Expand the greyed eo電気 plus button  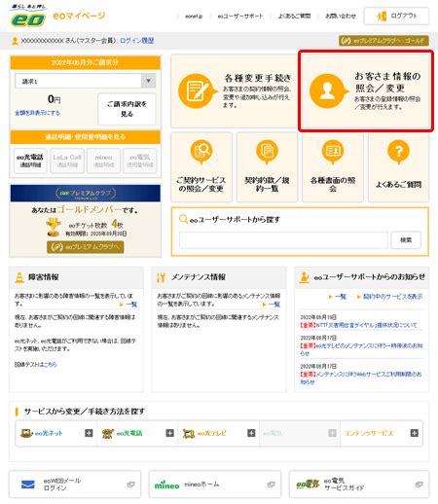[x=333, y=433]
